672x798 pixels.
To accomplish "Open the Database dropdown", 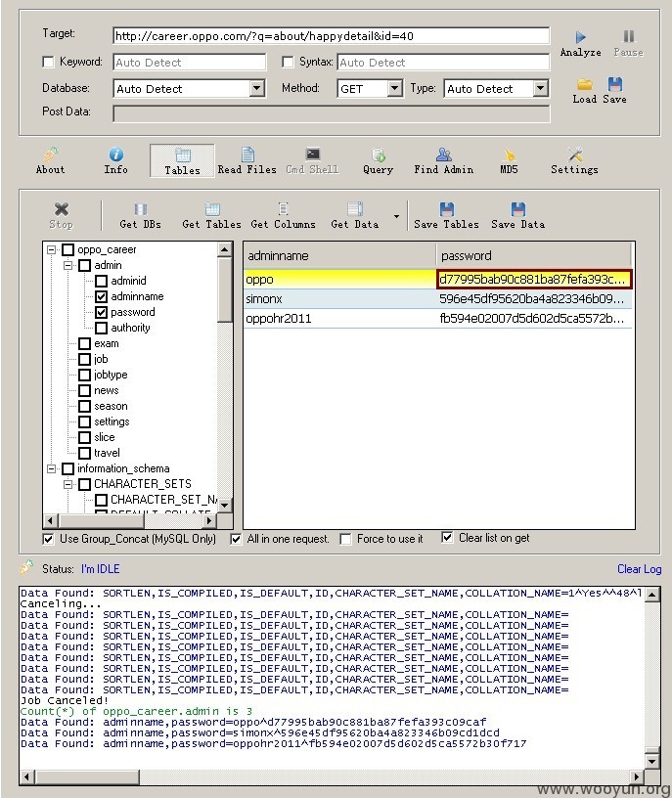I will [x=257, y=89].
